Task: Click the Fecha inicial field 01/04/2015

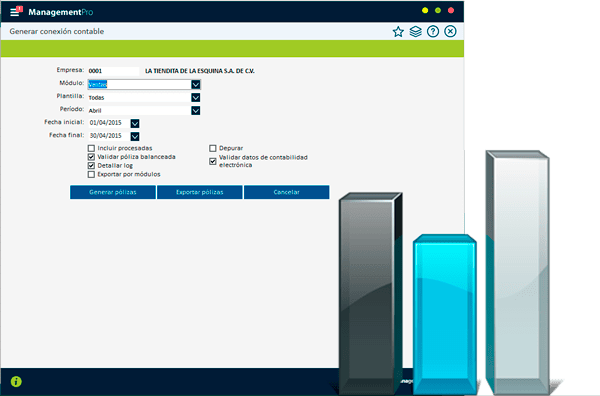Action: [x=109, y=123]
